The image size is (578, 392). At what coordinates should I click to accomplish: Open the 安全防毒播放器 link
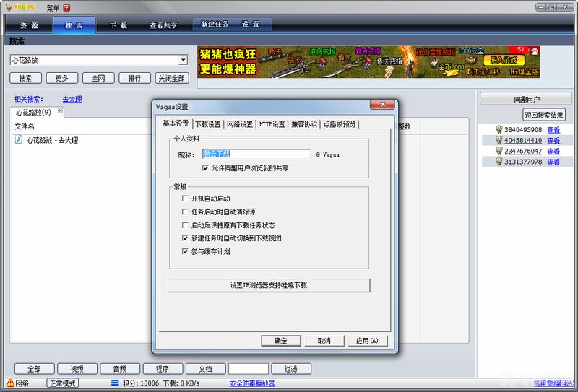point(252,383)
